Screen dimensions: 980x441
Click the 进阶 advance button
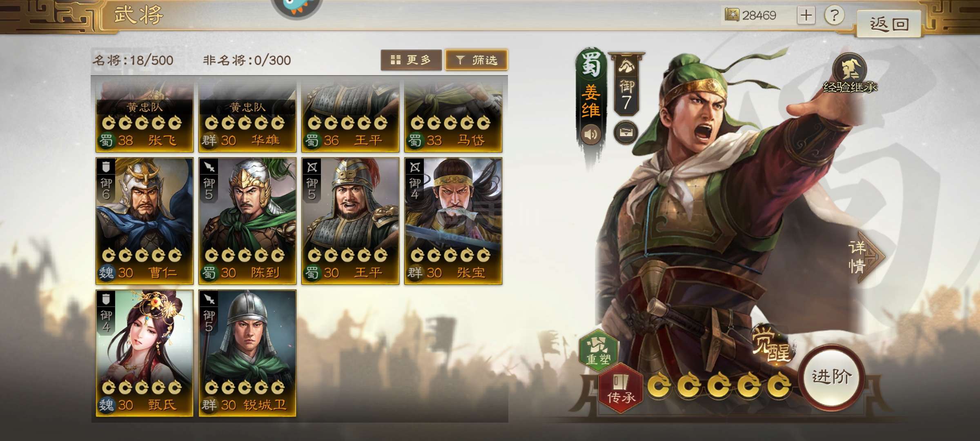(831, 376)
